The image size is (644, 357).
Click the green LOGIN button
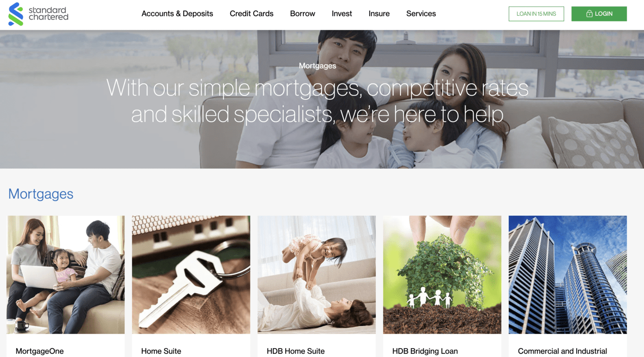(x=599, y=14)
